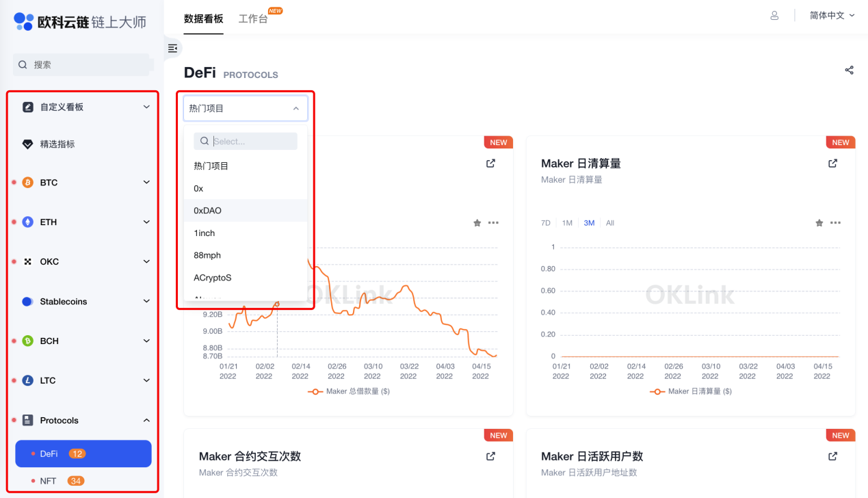Select 7D range on Maker 日清算量 chart
Viewport: 868px width, 498px height.
[x=546, y=223]
